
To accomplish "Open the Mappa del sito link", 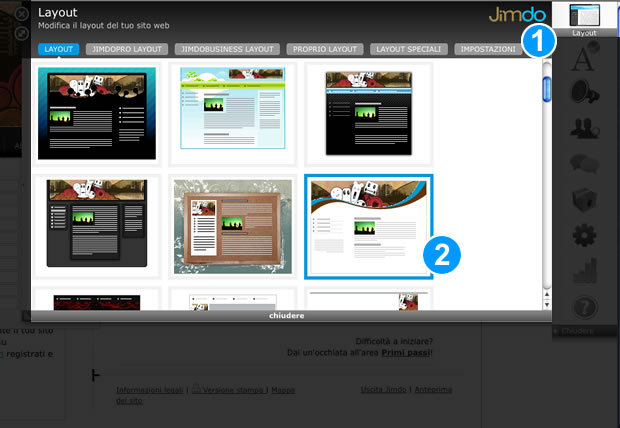I will click(x=206, y=395).
